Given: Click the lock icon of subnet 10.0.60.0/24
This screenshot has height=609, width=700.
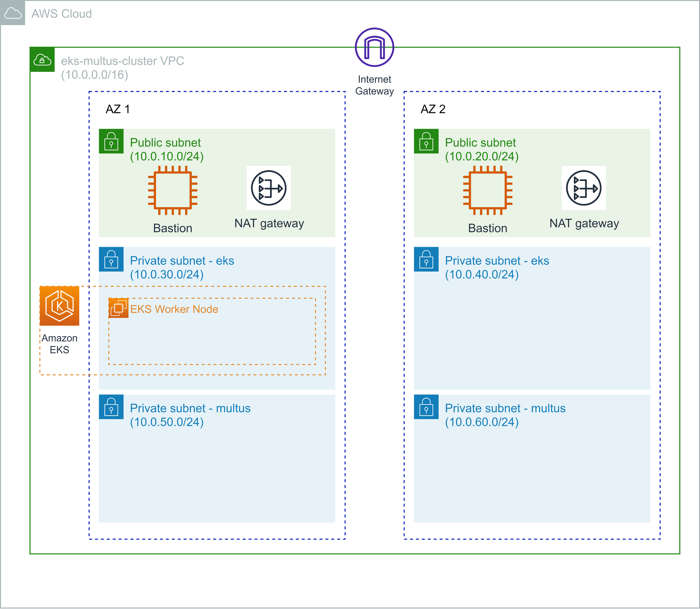Looking at the screenshot, I should pos(426,407).
